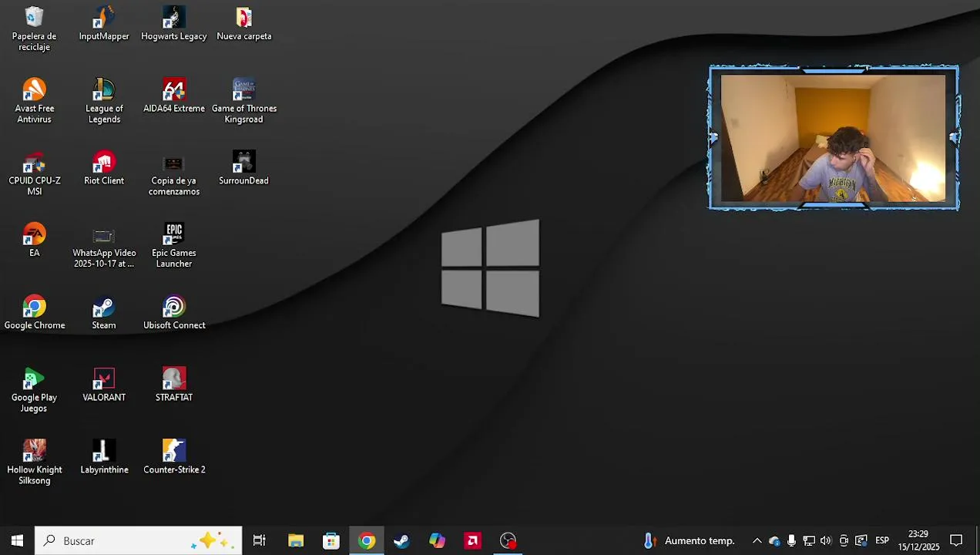The image size is (980, 555).
Task: Select the Labyrinthine desktop shortcut
Action: [x=104, y=458]
